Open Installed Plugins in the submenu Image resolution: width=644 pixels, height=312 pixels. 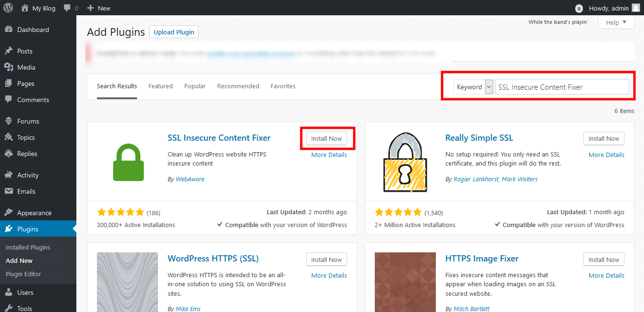(28, 247)
